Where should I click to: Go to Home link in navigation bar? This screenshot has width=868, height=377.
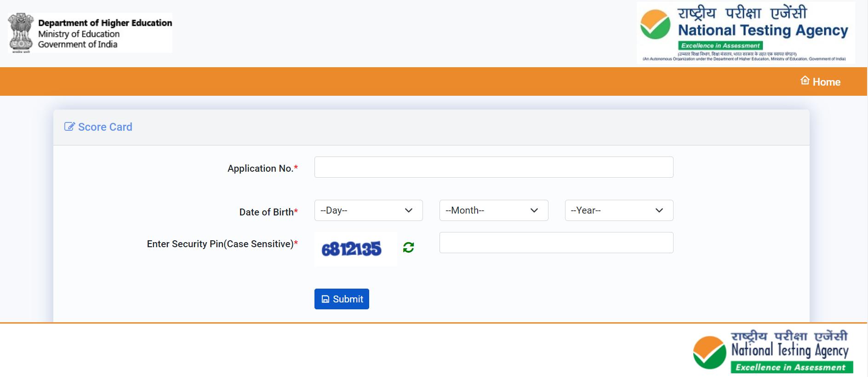click(820, 81)
